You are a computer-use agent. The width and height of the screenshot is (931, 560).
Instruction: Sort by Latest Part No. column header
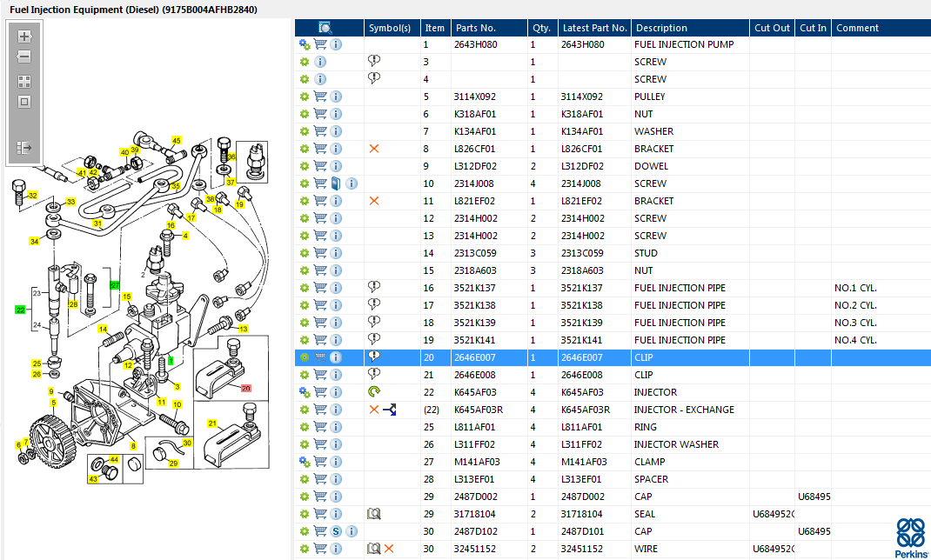coord(595,28)
